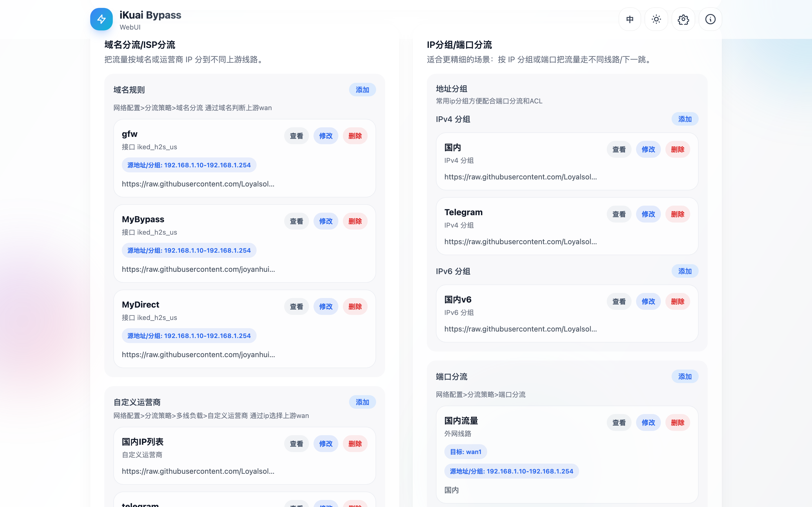View the 国内IP列表 custom ISP entry
Viewport: 812px width, 507px height.
click(296, 444)
